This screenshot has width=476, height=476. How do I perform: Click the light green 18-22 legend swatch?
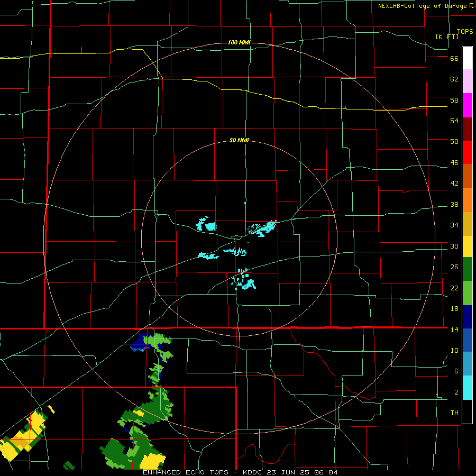[x=467, y=293]
